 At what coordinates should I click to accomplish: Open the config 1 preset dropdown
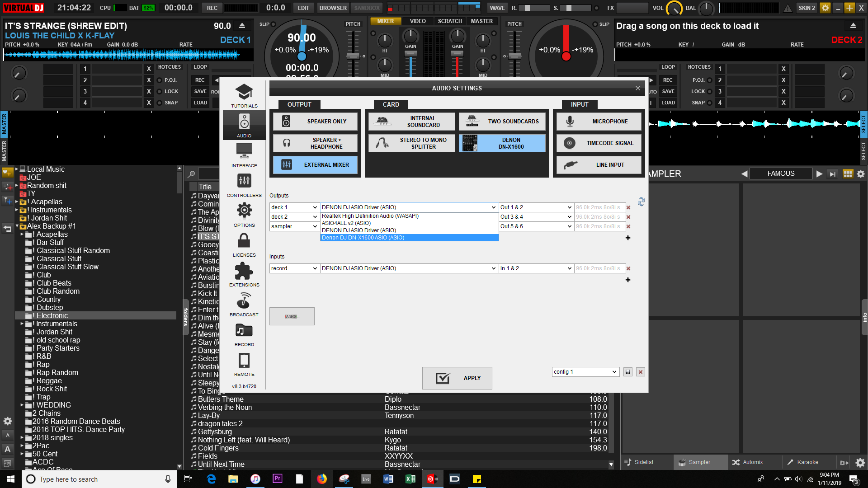pyautogui.click(x=585, y=372)
